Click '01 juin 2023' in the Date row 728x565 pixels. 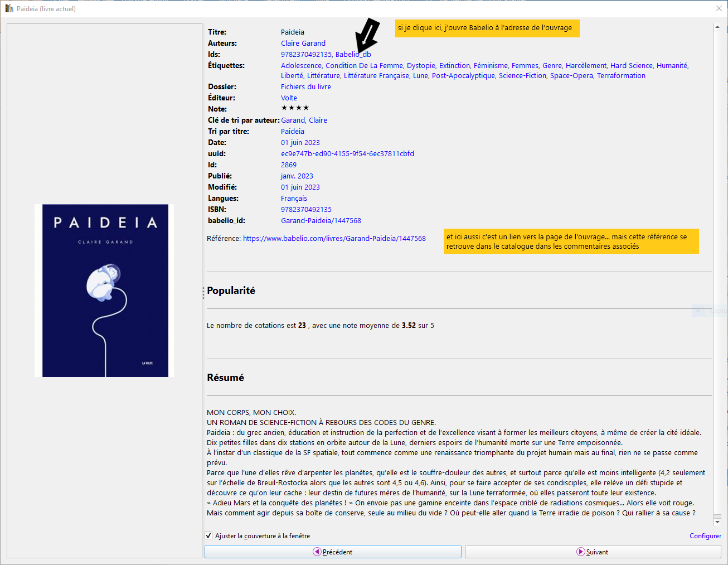coord(300,142)
